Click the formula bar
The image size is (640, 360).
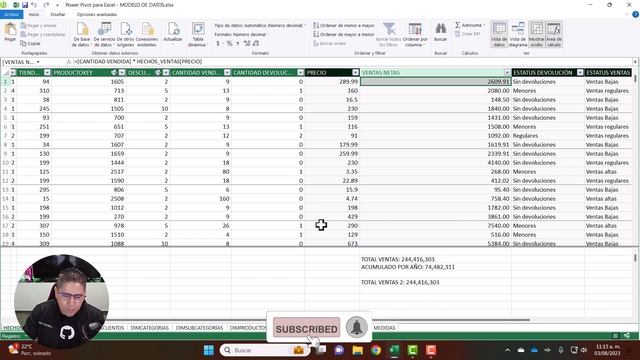coord(353,62)
